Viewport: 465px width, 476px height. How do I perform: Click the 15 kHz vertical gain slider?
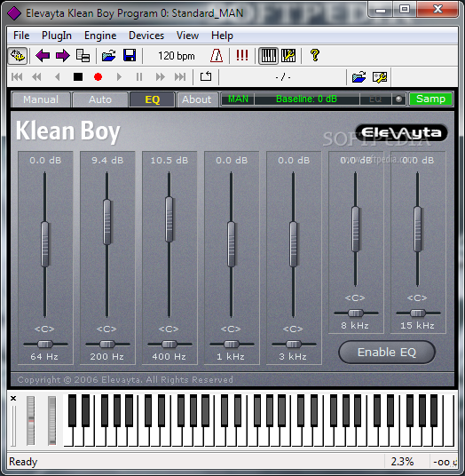[418, 229]
